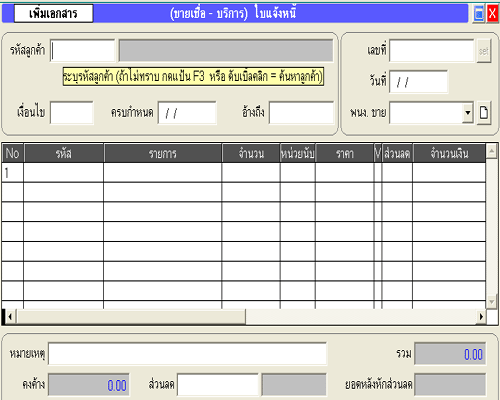
Task: Click the blue window icon in title bar
Action: 479,14
